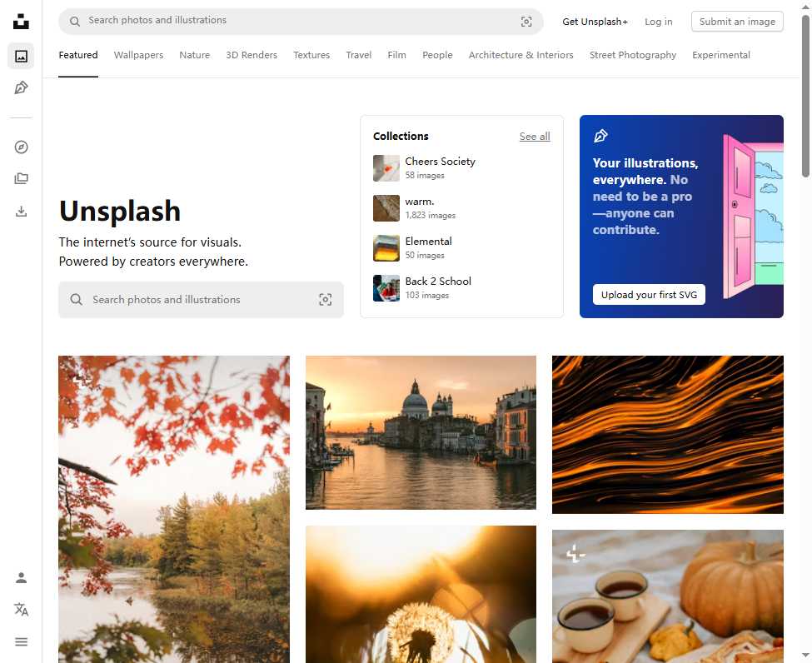Open the Log in link

658,22
